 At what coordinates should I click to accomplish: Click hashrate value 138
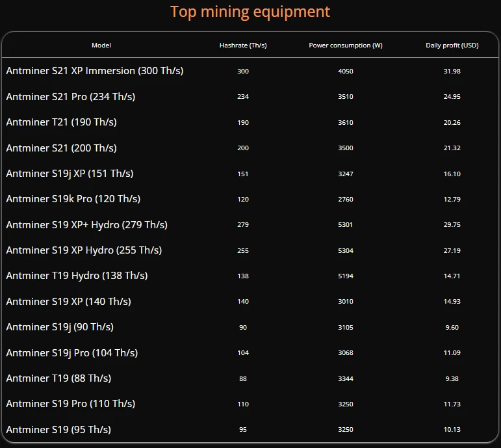pyautogui.click(x=243, y=276)
